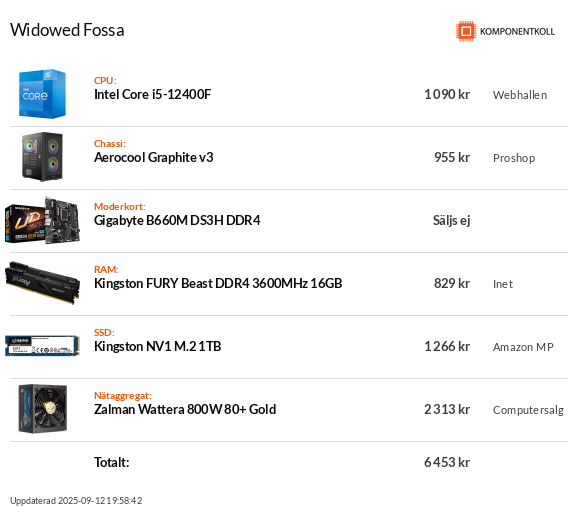This screenshot has height=514, width=577.
Task: Click the KOMPONENTKOLL brand text
Action: click(517, 32)
